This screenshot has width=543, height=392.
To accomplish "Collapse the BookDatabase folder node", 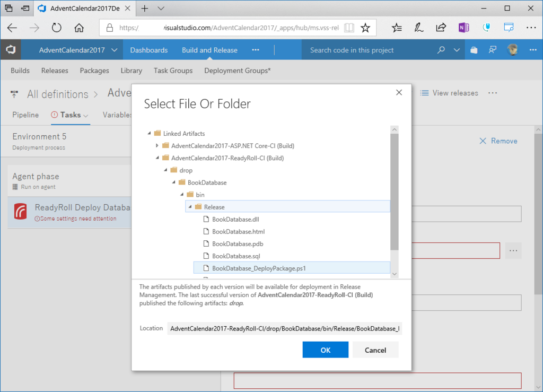I will [x=174, y=182].
